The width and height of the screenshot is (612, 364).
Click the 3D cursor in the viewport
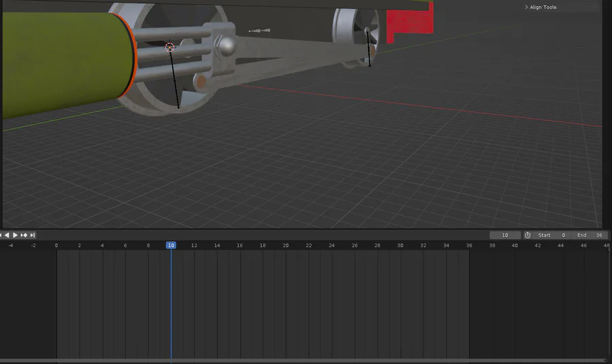[x=169, y=47]
